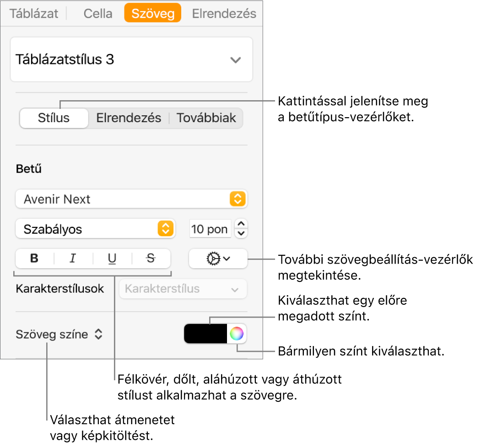Select the Továbbiak segment
The width and height of the screenshot is (481, 448).
[x=206, y=118]
